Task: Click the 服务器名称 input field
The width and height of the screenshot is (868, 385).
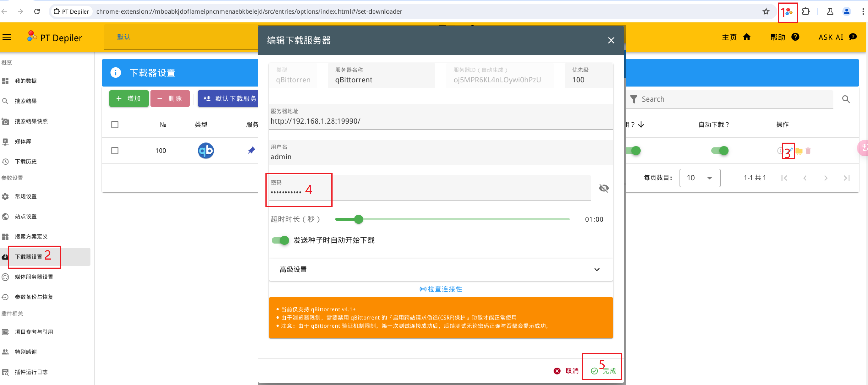Action: 381,76
